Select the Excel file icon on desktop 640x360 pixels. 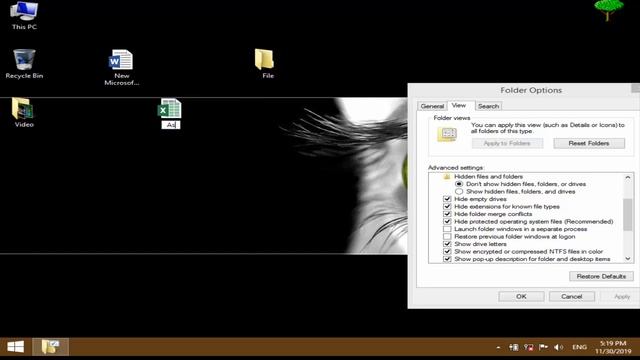pyautogui.click(x=170, y=109)
